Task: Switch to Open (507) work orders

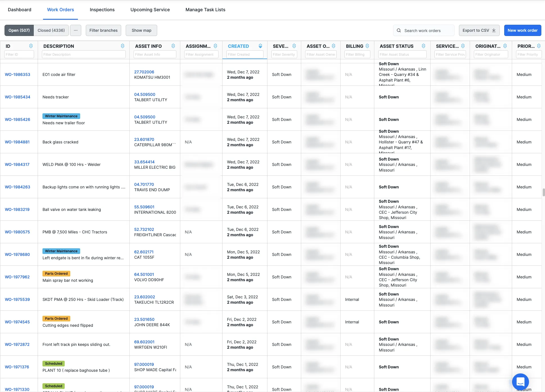Action: (x=19, y=30)
